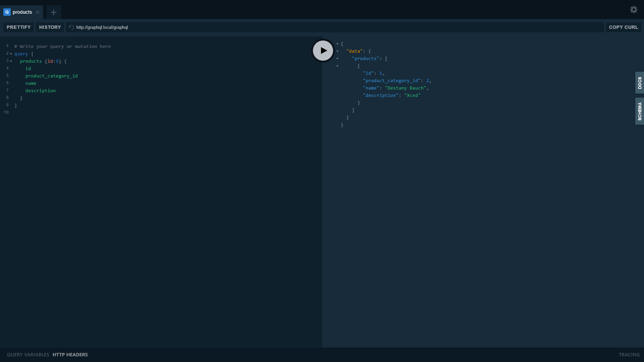Open the settings gear in the top right

click(x=634, y=10)
